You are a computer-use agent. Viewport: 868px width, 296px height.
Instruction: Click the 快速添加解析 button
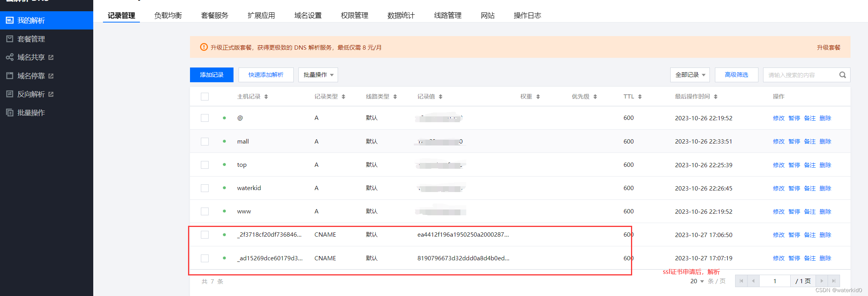pyautogui.click(x=266, y=75)
